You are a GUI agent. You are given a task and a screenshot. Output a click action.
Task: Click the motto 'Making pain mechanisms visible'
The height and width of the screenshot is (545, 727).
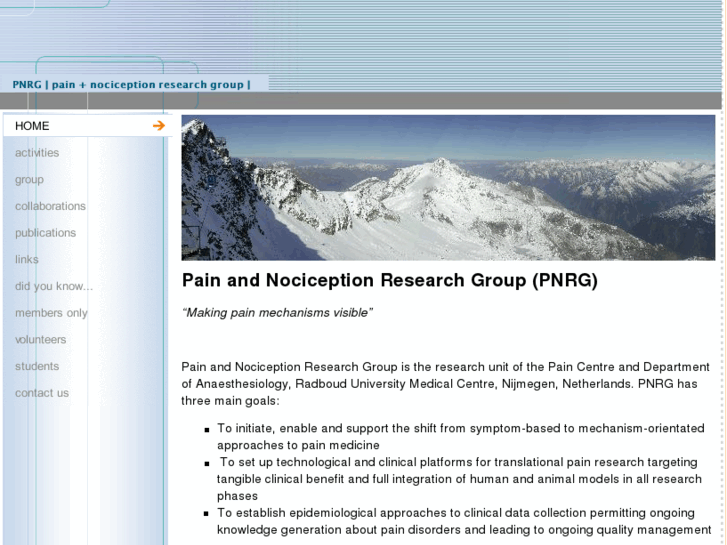pos(277,313)
